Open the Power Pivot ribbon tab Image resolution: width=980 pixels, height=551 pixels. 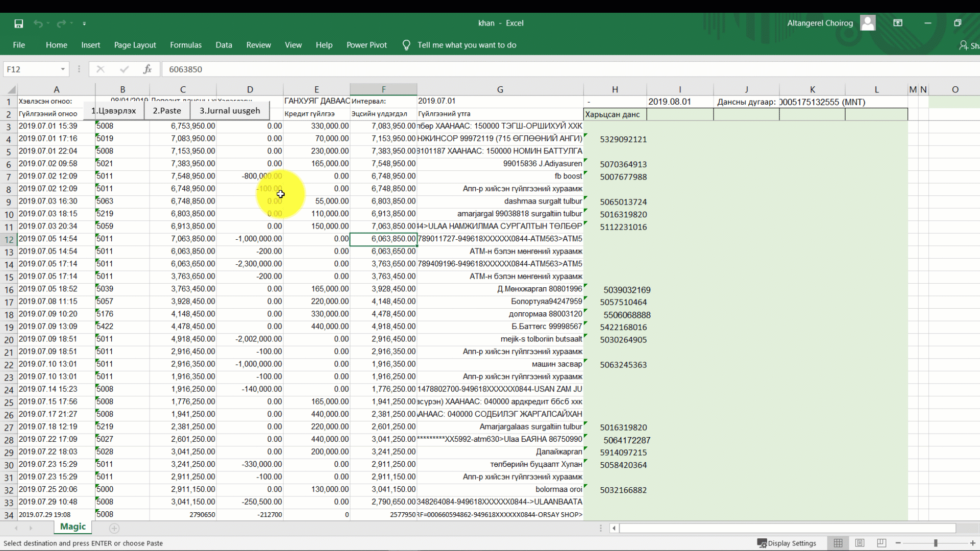366,45
